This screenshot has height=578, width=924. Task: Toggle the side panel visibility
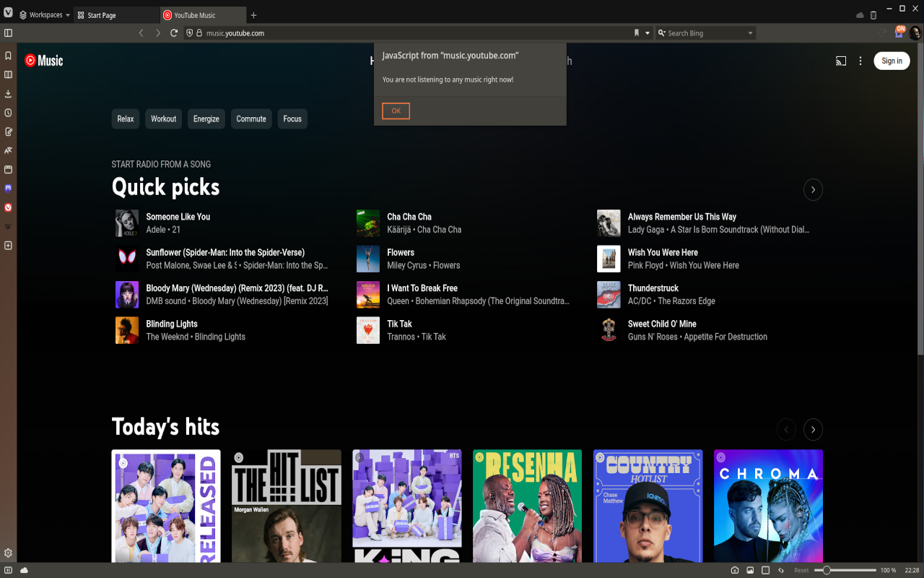(8, 33)
